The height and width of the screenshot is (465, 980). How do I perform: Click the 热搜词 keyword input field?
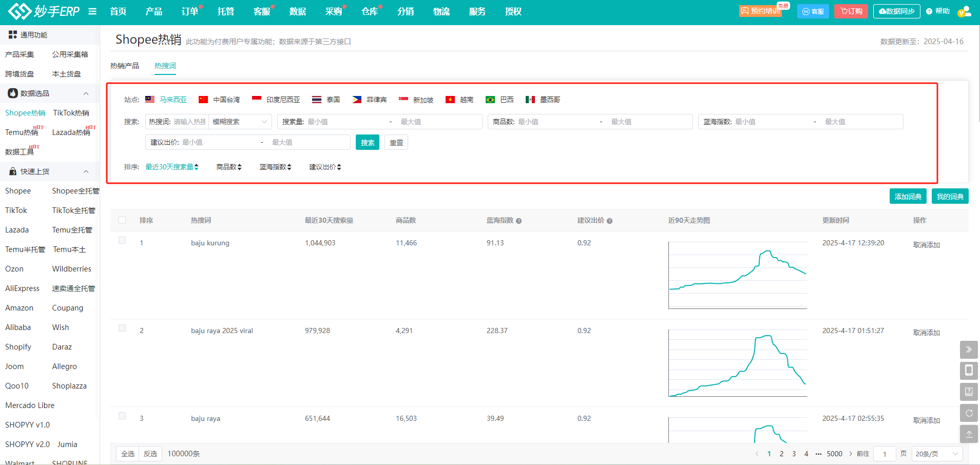189,122
